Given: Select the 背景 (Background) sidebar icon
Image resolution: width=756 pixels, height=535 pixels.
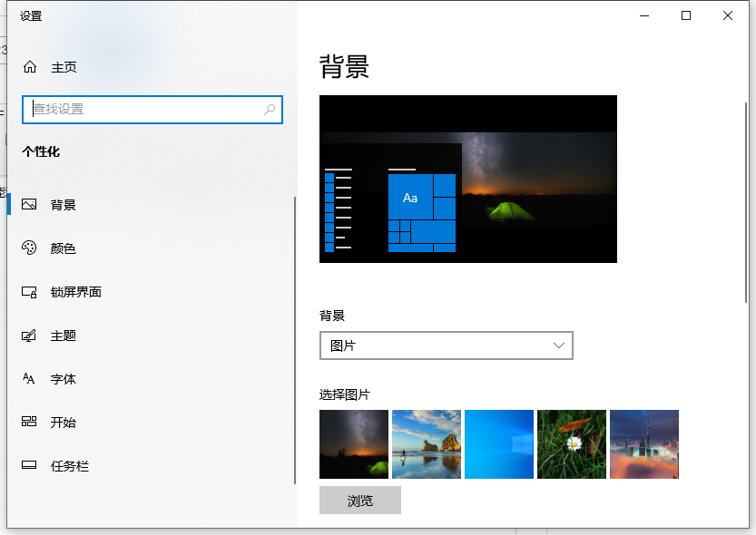Looking at the screenshot, I should (x=28, y=205).
